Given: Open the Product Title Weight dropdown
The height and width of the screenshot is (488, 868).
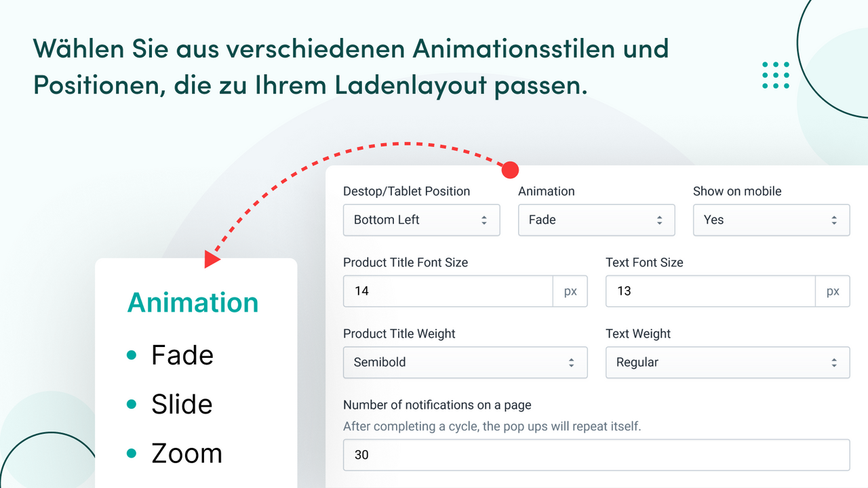Looking at the screenshot, I should [x=465, y=363].
